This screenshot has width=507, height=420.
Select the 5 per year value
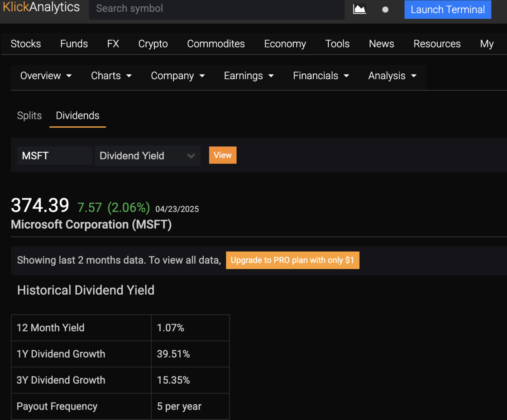point(179,406)
